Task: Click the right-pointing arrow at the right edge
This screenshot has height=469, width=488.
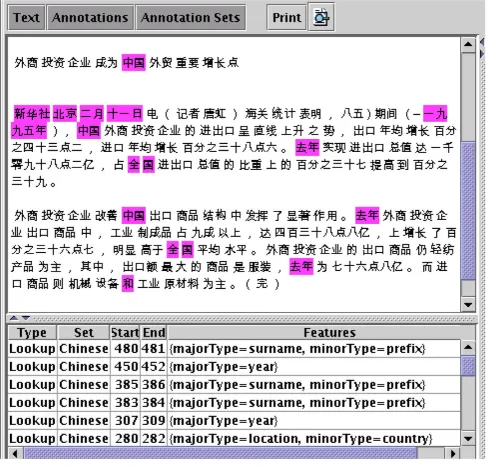Action: coord(482,54)
